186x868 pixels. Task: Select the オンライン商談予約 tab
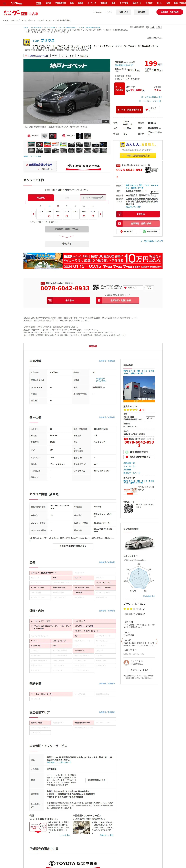93,198
